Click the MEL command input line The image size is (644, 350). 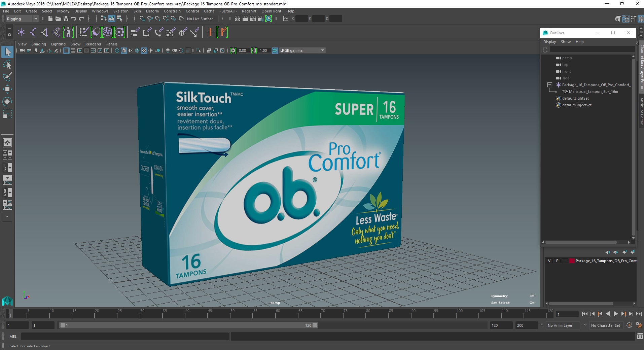[x=125, y=336]
